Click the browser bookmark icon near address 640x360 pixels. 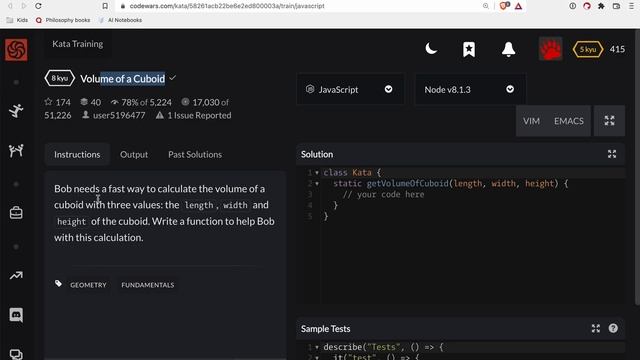[x=105, y=6]
